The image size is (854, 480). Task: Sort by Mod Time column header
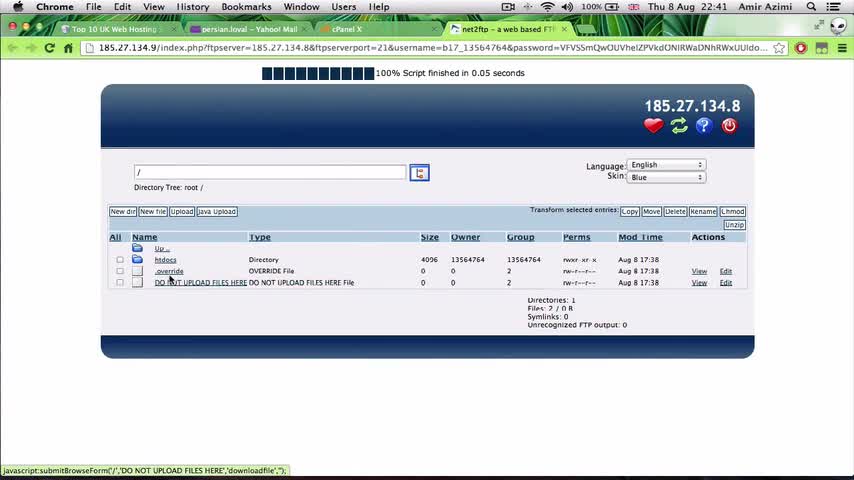tap(640, 237)
